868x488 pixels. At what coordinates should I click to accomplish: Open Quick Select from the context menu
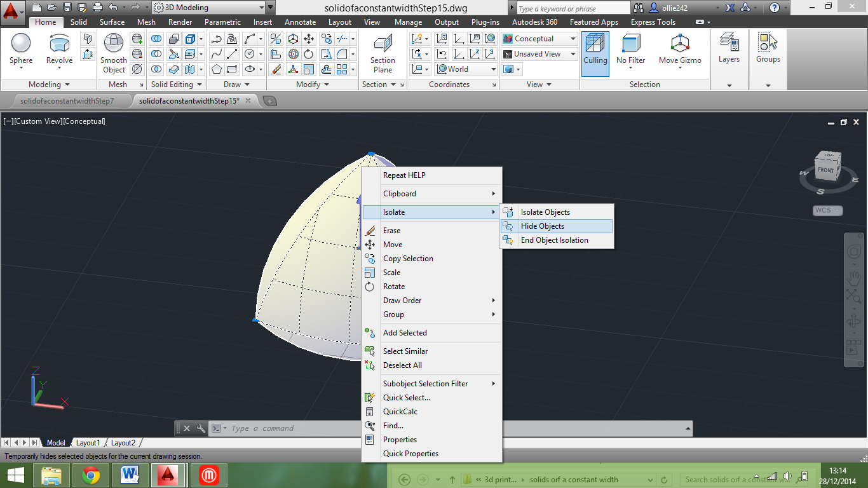tap(431, 398)
